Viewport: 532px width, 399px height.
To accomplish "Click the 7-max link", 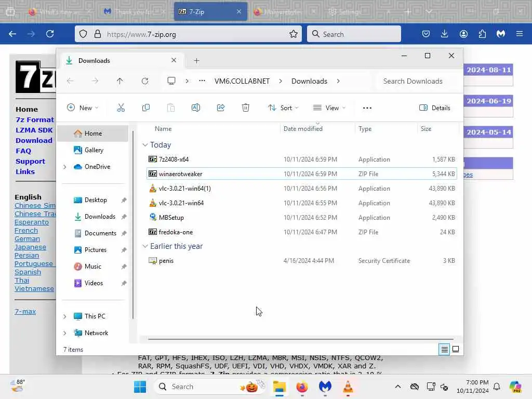I will tap(25, 312).
